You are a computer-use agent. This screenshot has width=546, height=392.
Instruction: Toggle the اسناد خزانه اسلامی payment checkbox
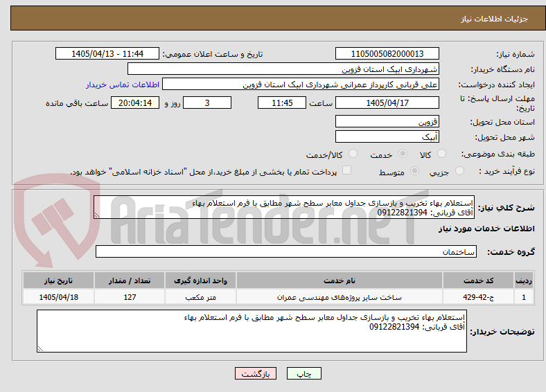[x=347, y=170]
